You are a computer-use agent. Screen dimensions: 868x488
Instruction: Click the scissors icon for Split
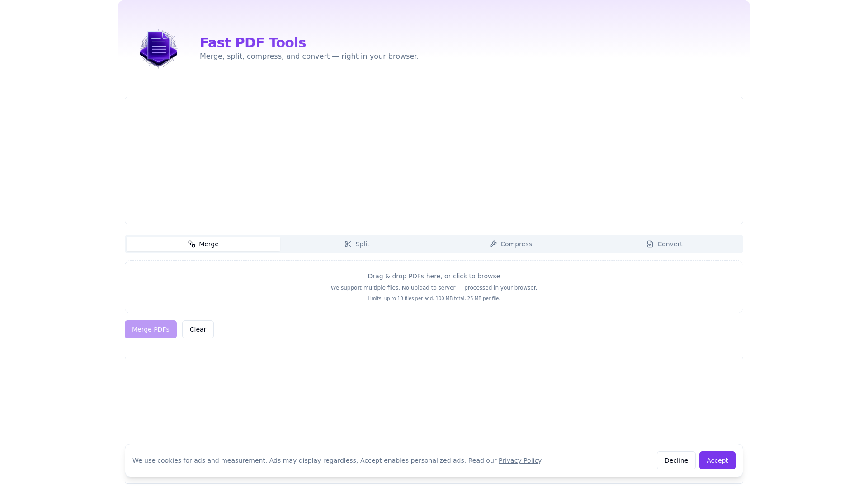[x=348, y=244]
